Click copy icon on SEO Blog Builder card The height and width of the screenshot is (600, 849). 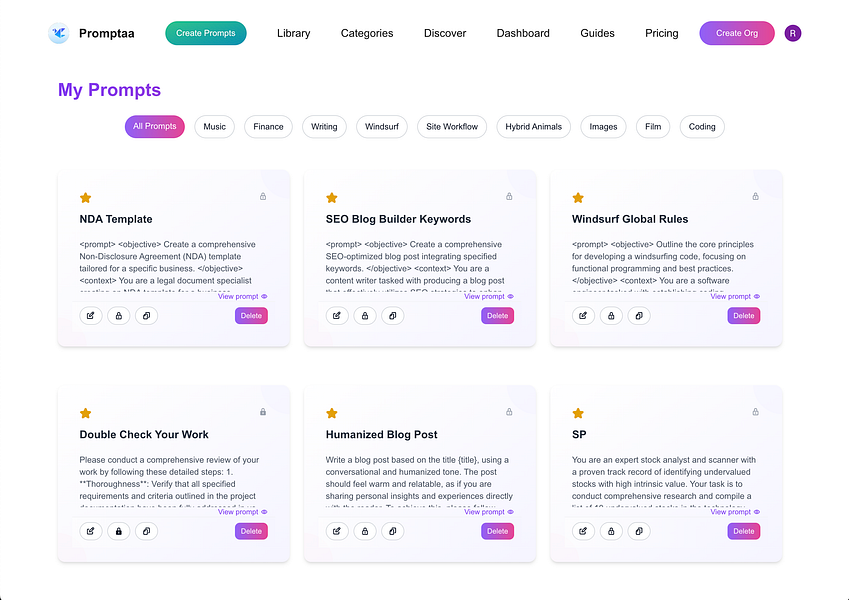click(392, 316)
